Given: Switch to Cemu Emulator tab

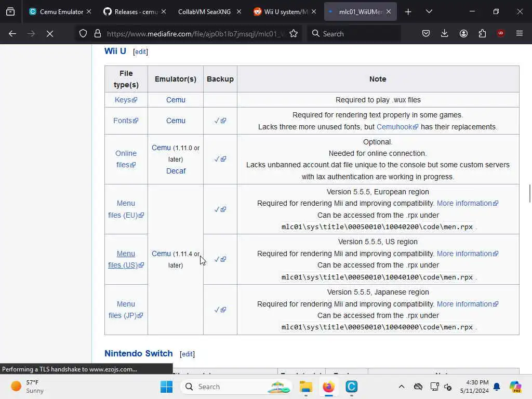Looking at the screenshot, I should tap(57, 11).
